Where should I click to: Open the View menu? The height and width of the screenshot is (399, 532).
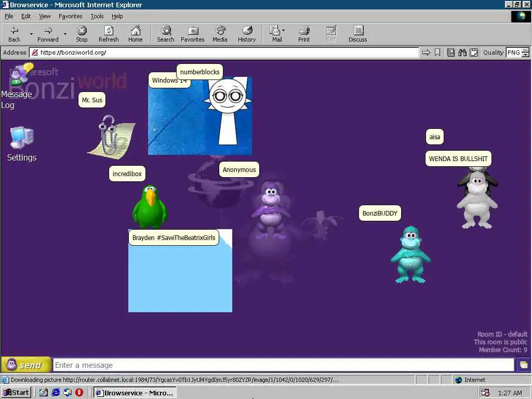tap(45, 16)
